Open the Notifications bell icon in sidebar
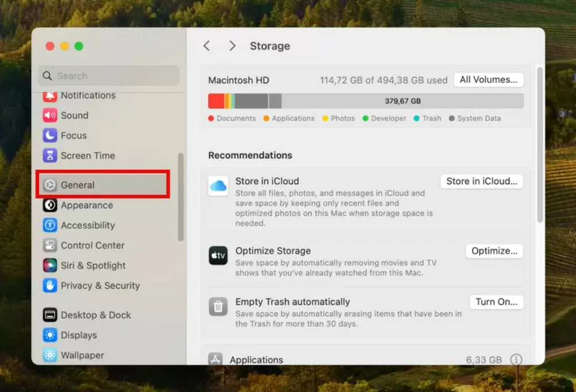576x392 pixels. pyautogui.click(x=50, y=96)
